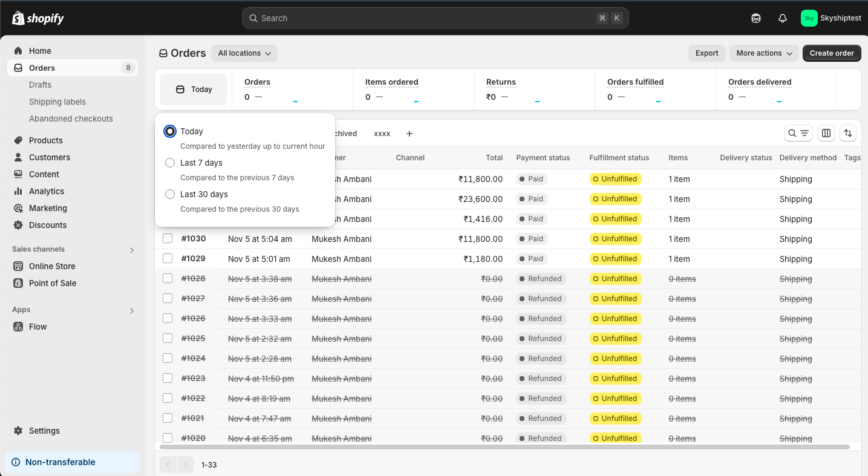
Task: Check the checkbox for order #1030
Action: 168,239
